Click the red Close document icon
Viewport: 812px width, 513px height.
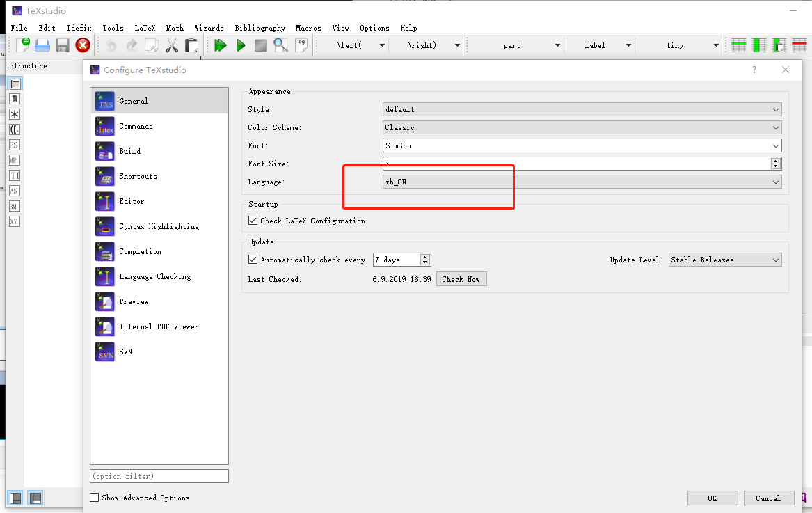(83, 45)
